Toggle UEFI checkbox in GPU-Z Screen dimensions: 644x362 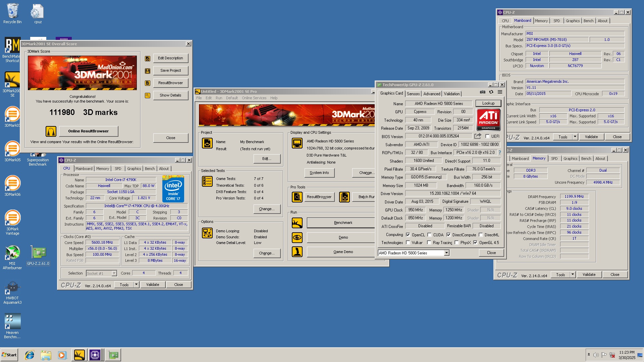click(487, 136)
